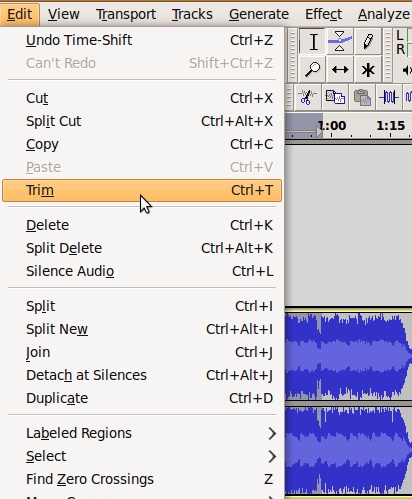The image size is (412, 499).
Task: Select the Time Shift arrow tool
Action: tap(340, 70)
